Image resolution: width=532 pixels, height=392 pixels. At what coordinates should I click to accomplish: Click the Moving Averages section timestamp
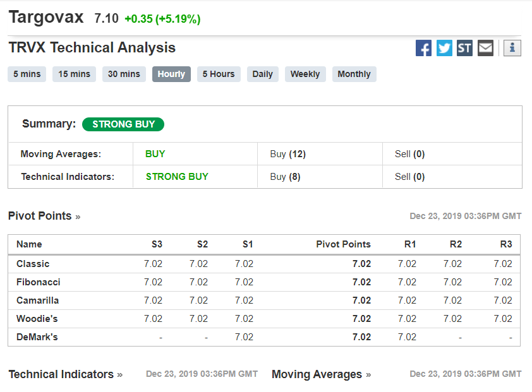click(x=466, y=374)
